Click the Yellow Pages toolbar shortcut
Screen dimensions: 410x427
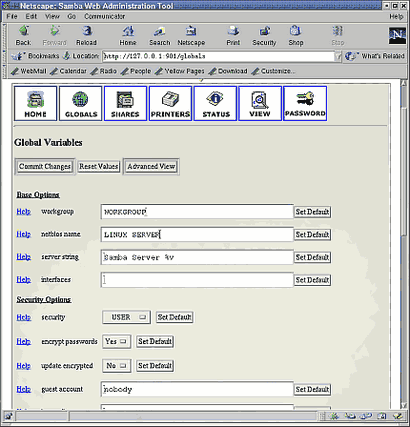tap(180, 71)
